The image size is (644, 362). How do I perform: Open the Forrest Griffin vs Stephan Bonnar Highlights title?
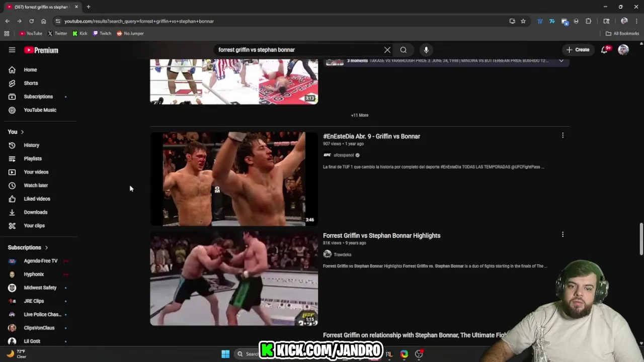[381, 235]
